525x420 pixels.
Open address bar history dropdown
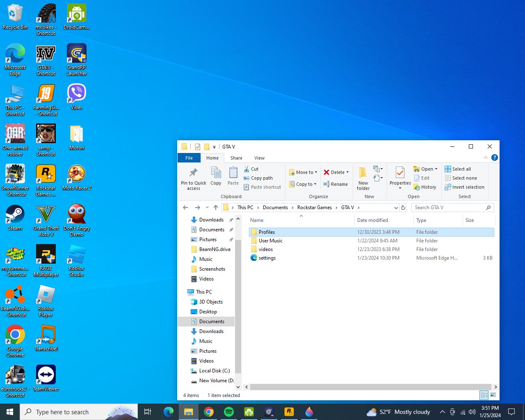[396, 208]
